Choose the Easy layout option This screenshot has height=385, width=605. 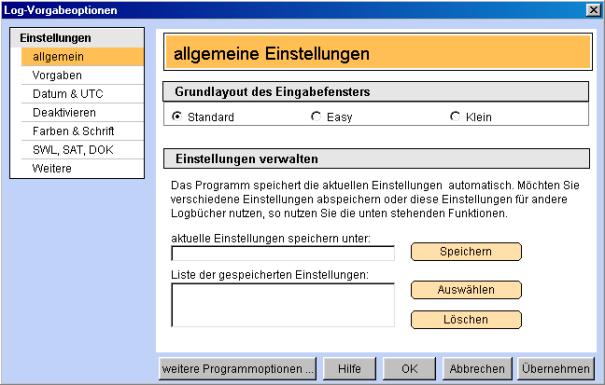(316, 116)
